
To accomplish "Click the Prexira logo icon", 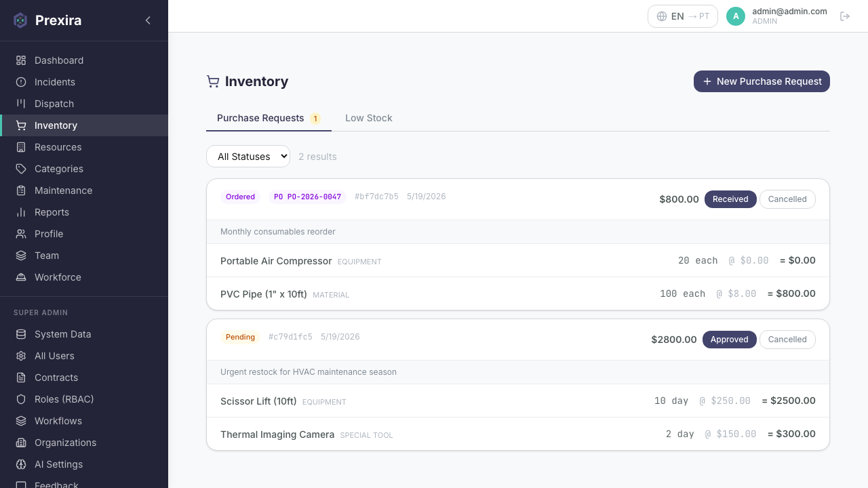I will click(x=20, y=20).
